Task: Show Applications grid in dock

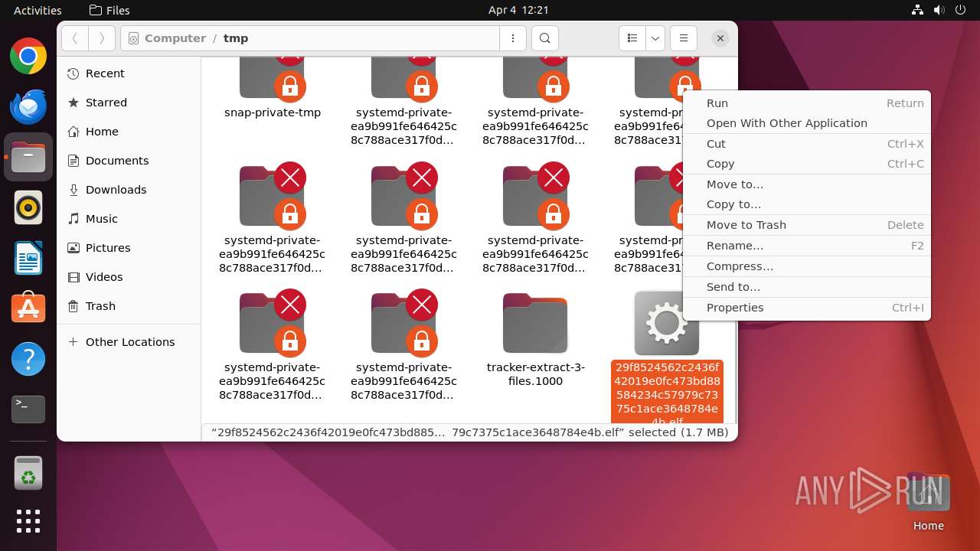Action: pyautogui.click(x=28, y=521)
